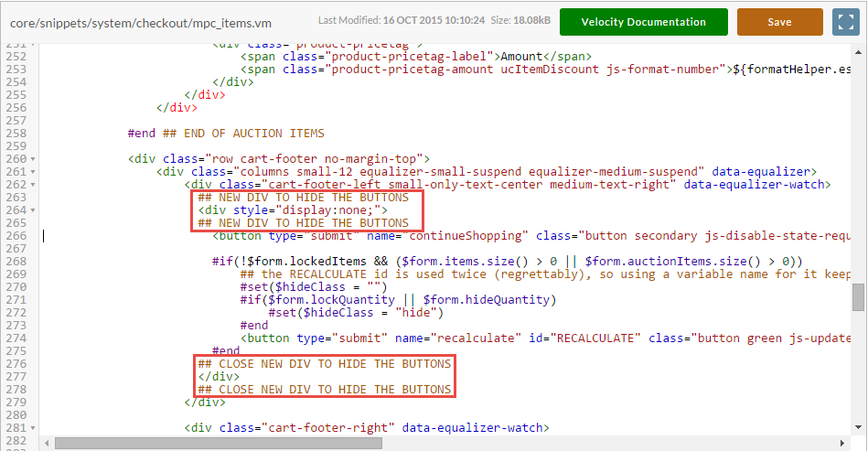The width and height of the screenshot is (868, 451).
Task: Click the closing div tag on line 277
Action: tap(219, 377)
